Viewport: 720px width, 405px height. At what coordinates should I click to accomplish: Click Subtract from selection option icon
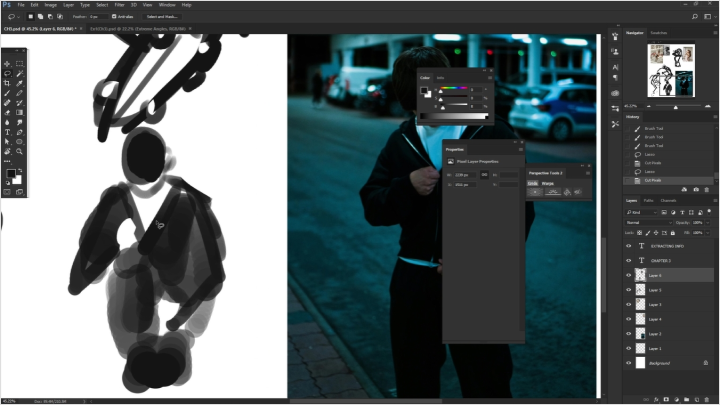click(x=50, y=17)
